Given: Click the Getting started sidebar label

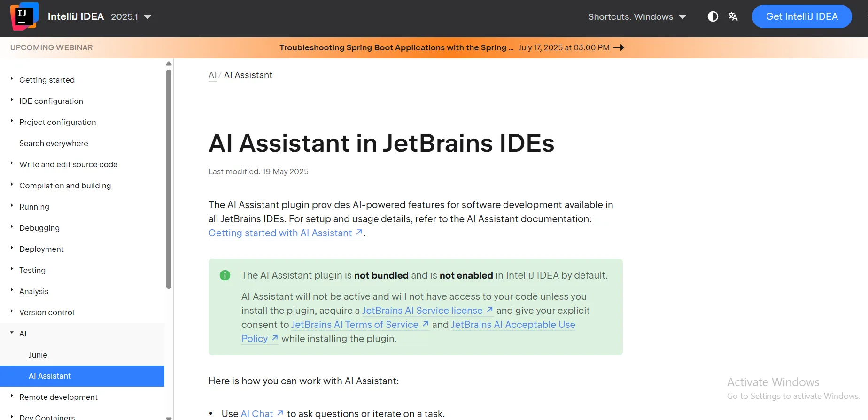Looking at the screenshot, I should [x=47, y=80].
